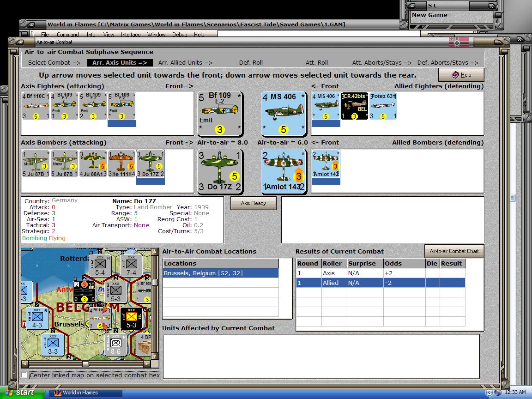The height and width of the screenshot is (399, 532).
Task: Click the Def. Aborts/Stays subphase label
Action: (447, 63)
